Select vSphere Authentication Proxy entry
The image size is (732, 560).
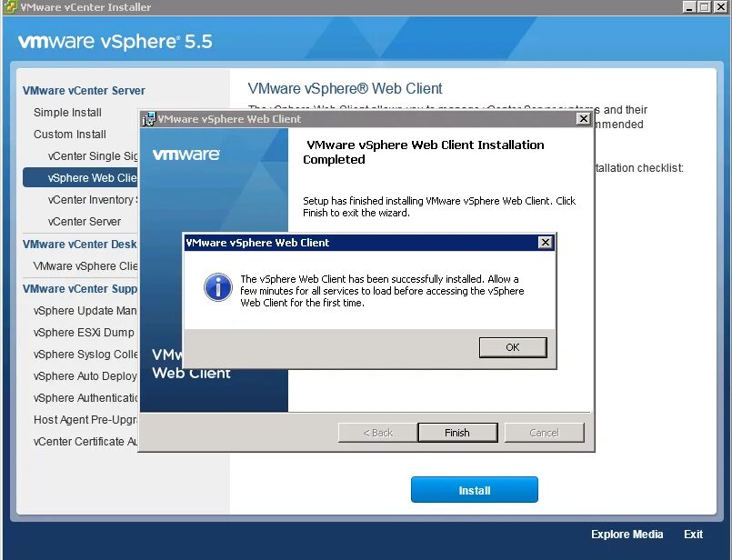pos(85,398)
